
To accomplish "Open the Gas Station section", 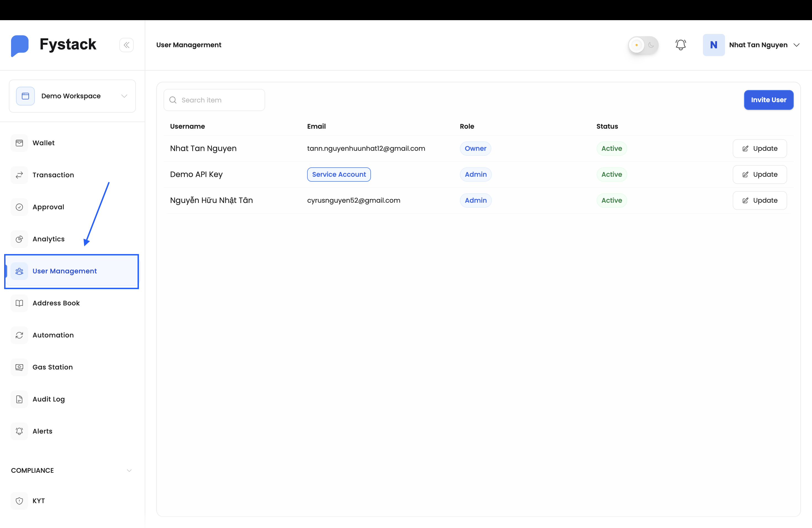I will pos(52,367).
